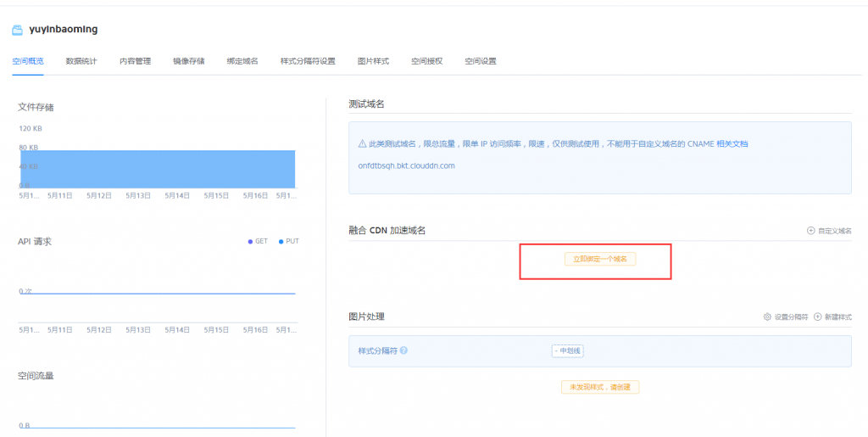The height and width of the screenshot is (437, 868).
Task: Click the plus icon for 自定义域名
Action: [x=810, y=231]
